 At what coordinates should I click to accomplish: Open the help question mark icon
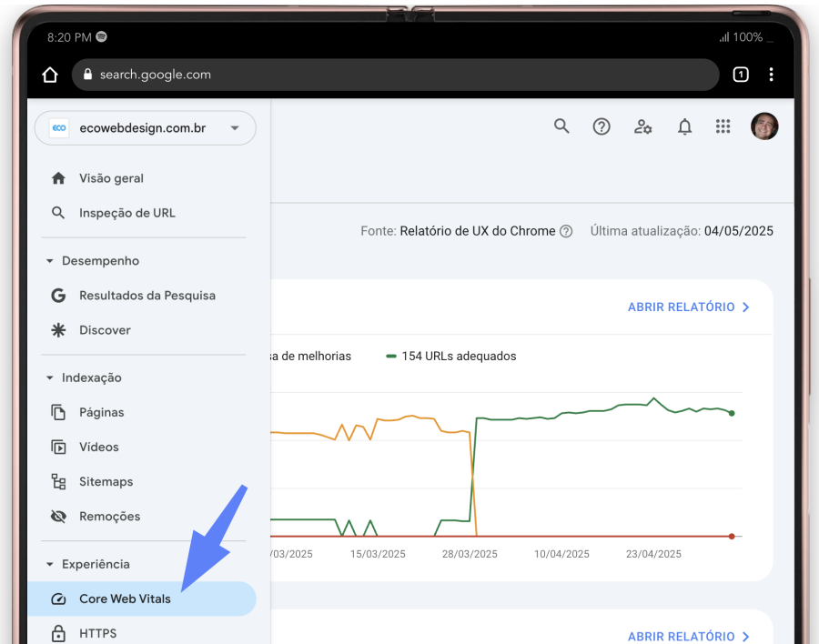pyautogui.click(x=602, y=126)
